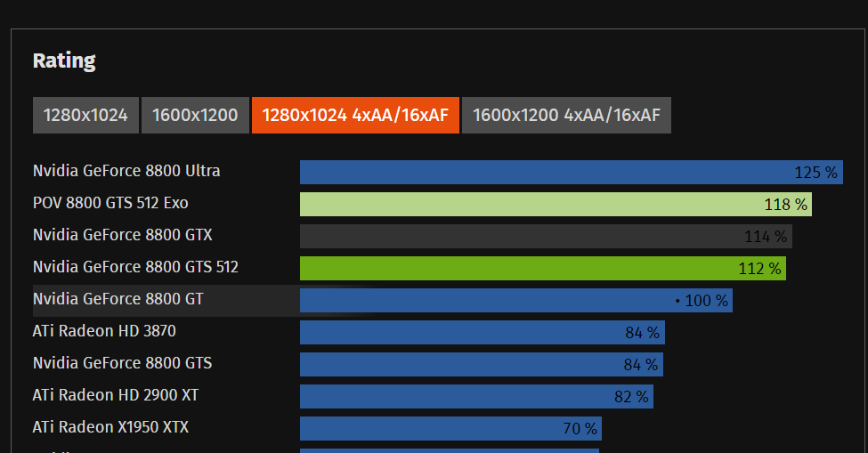This screenshot has width=868, height=453.
Task: Open the 1600x1200 4xAA/16xAF tab
Action: coord(566,115)
